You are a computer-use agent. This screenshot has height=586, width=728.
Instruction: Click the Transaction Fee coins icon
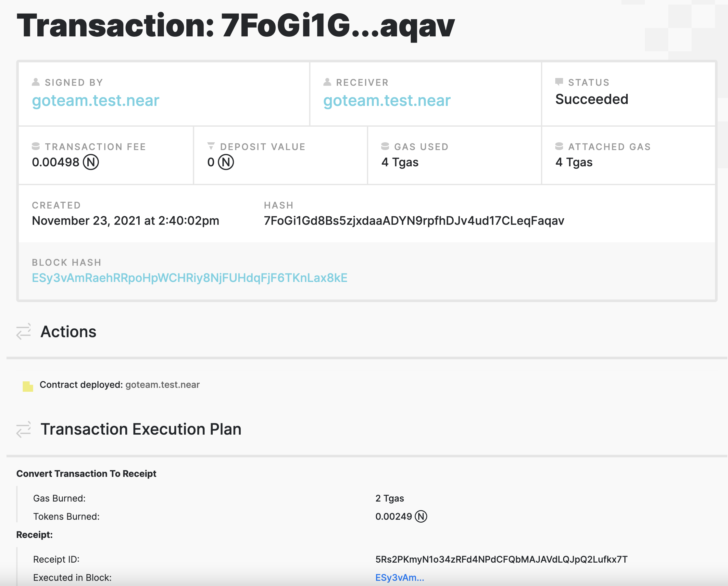point(36,146)
